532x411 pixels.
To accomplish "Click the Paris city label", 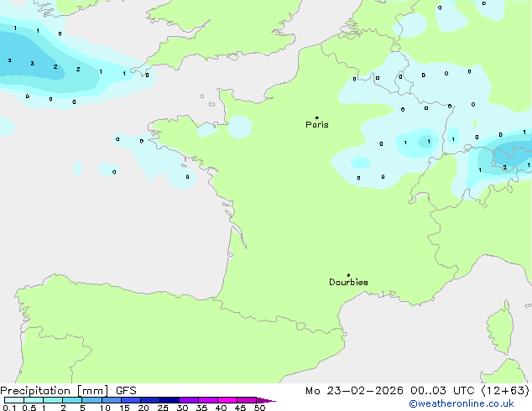I will (317, 125).
